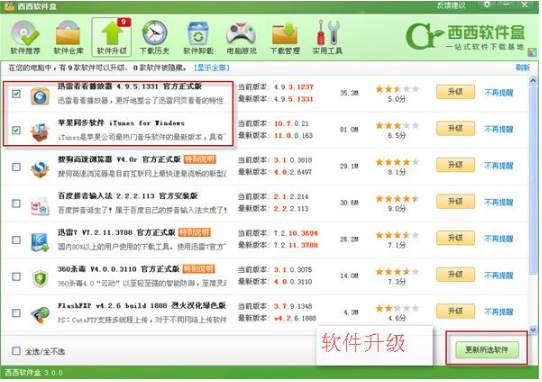The image size is (542, 382).
Task: Open the 下载历史 clock icon
Action: click(x=155, y=38)
